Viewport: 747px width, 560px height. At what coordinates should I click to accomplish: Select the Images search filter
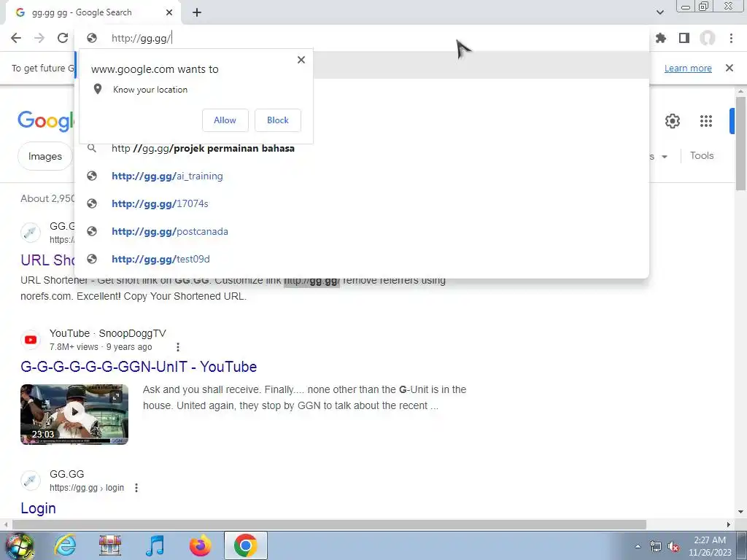44,156
